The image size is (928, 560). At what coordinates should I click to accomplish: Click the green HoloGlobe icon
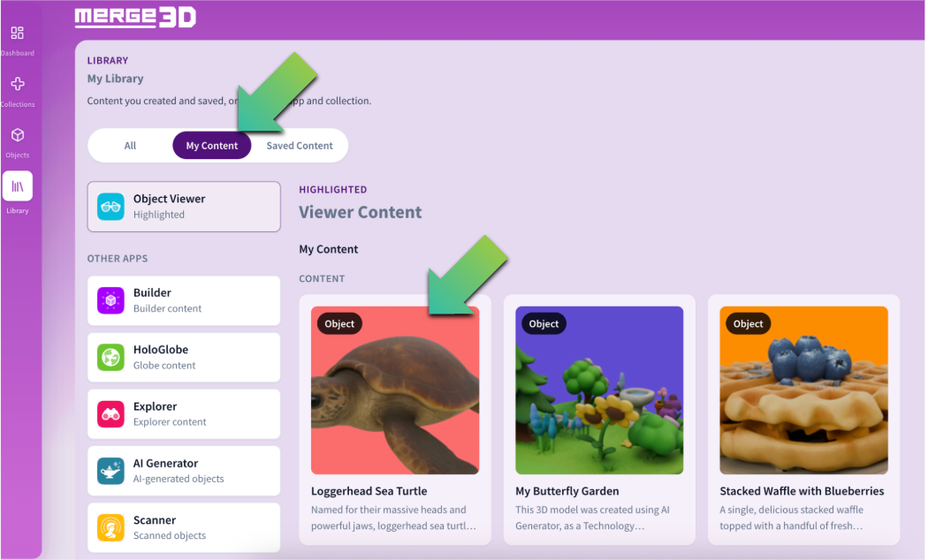(x=110, y=357)
